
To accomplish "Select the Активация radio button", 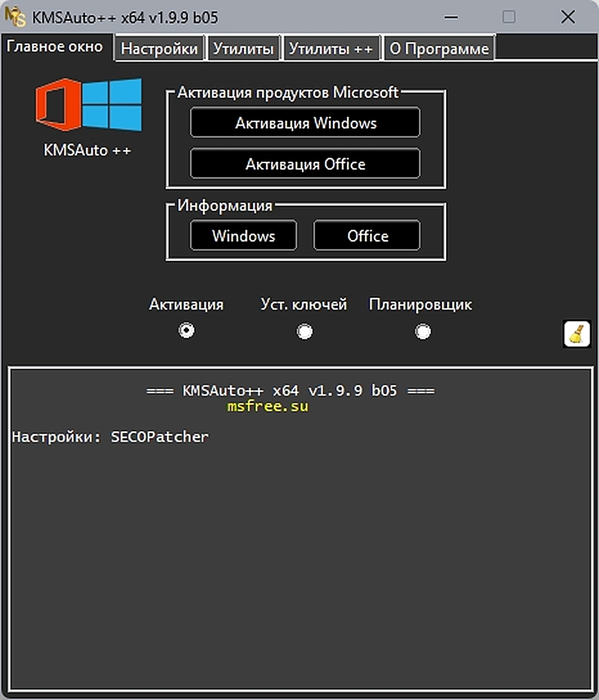I will [x=186, y=330].
